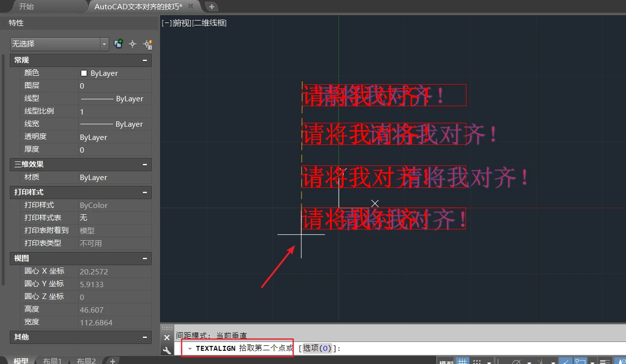Image resolution: width=626 pixels, height=364 pixels.
Task: Collapse the 其他 section
Action: (145, 337)
